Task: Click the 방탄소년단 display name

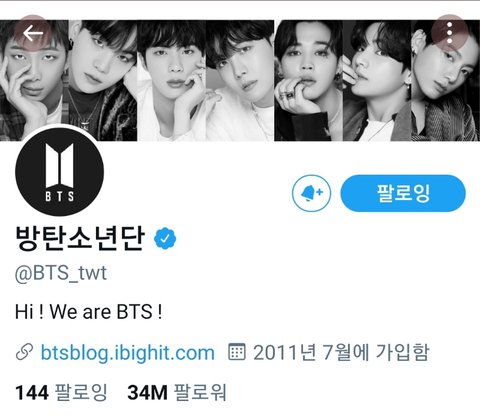Action: point(80,238)
